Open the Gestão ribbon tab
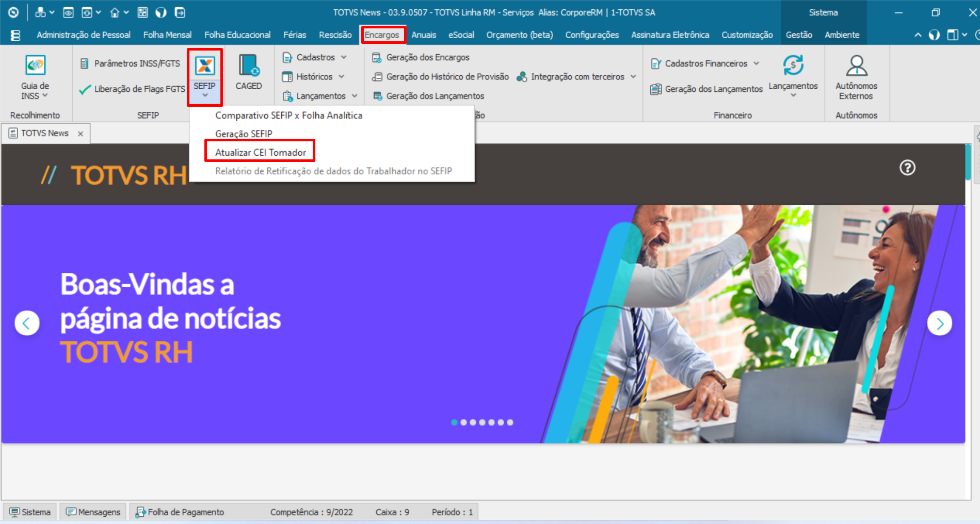Screen dimensions: 980x524 799,35
